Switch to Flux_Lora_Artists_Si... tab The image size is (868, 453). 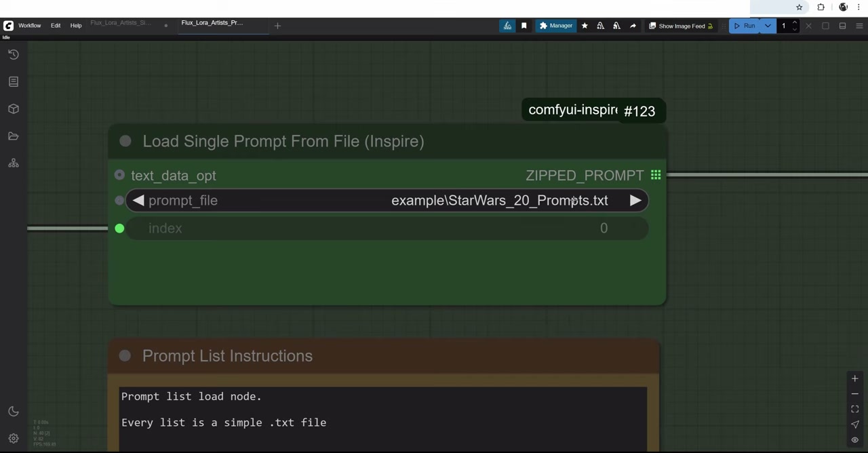tap(121, 23)
